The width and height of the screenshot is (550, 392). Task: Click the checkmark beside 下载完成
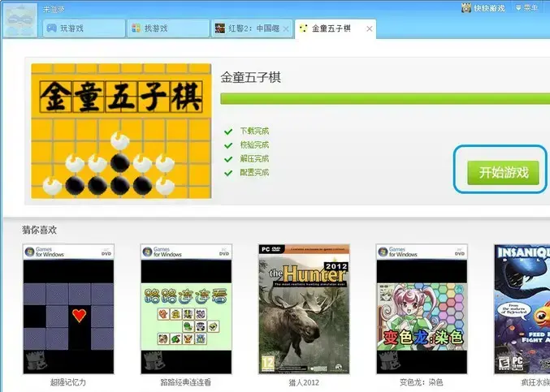[228, 131]
